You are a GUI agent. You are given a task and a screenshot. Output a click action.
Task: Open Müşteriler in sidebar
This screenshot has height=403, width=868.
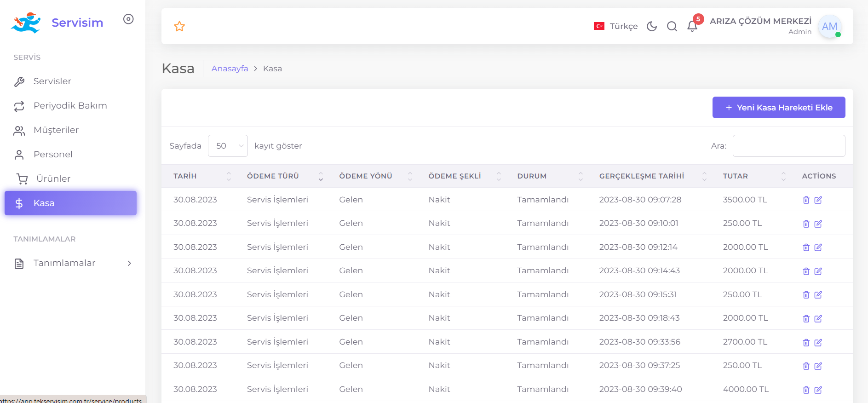pos(70,130)
